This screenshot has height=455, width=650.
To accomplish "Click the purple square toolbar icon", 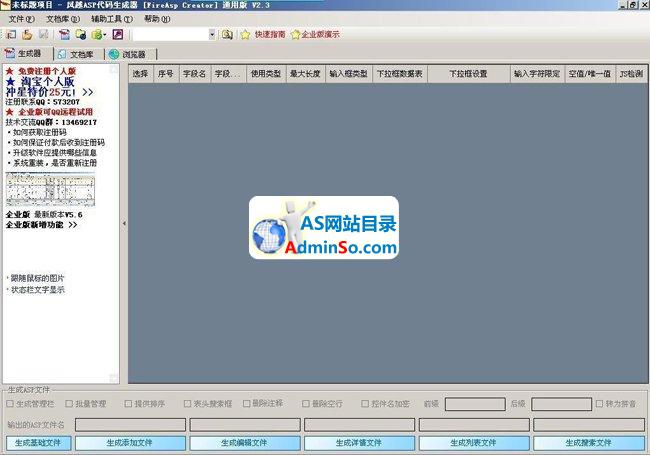I will 118,34.
